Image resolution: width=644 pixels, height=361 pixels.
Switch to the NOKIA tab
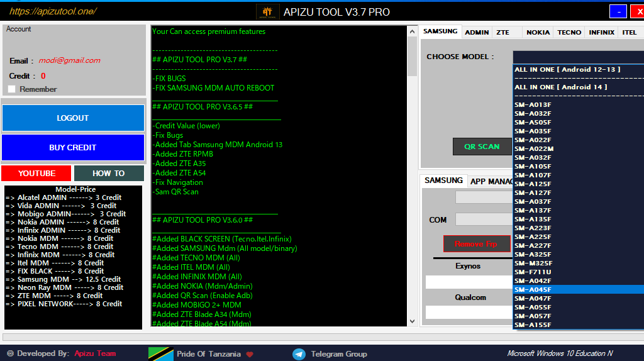(538, 33)
